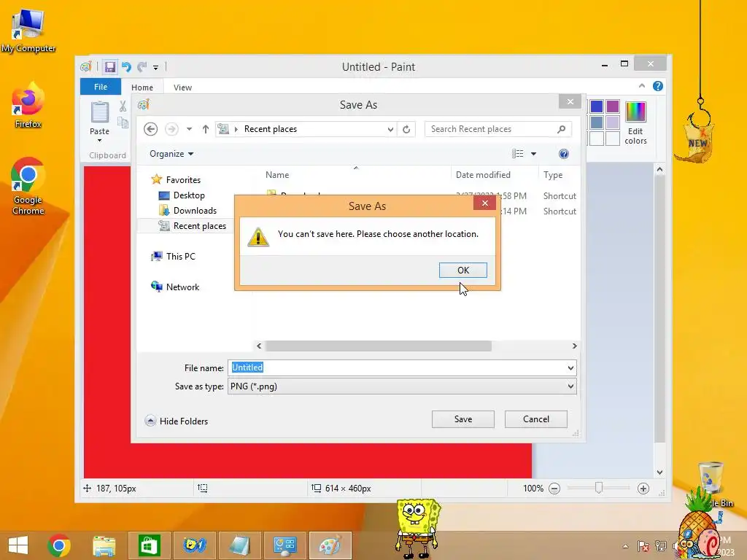The width and height of the screenshot is (747, 560).
Task: Click the zoom out minus button
Action: pos(554,489)
